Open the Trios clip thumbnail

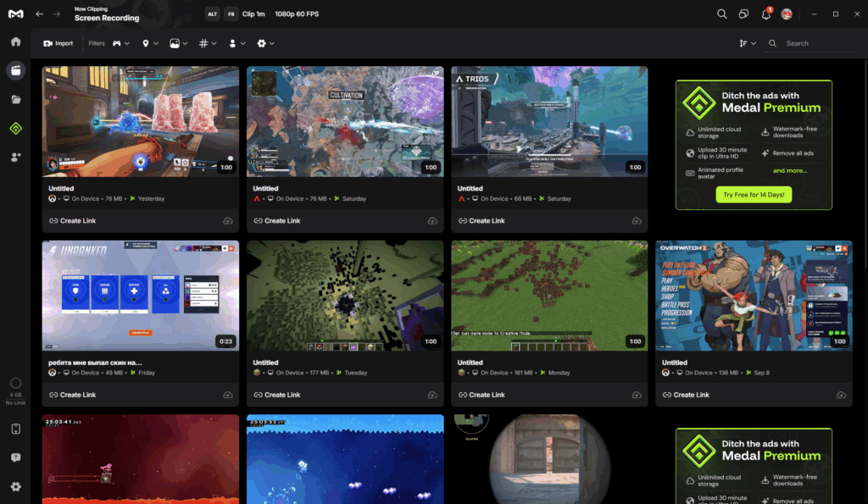549,122
